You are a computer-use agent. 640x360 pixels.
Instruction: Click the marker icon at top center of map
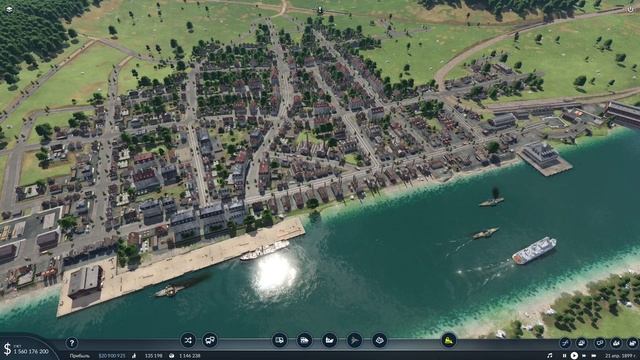320,10
